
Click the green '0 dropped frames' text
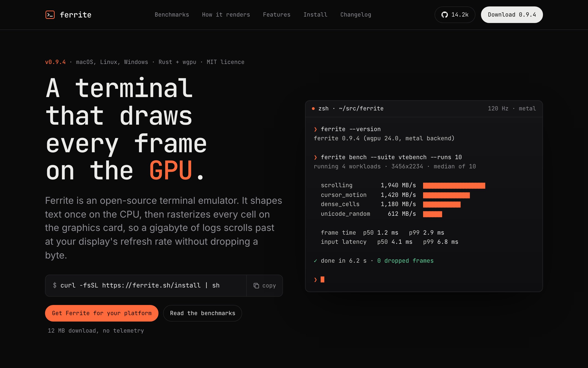[x=405, y=261]
